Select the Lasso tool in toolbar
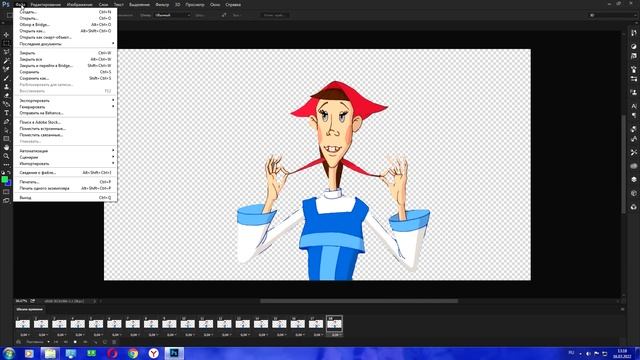Screen dimensions: 640x360 point(6,52)
